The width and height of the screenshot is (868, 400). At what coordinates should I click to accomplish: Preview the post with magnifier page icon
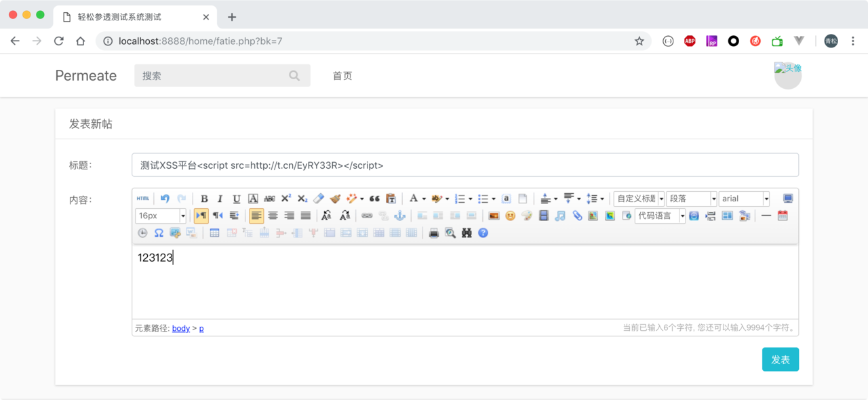coord(450,233)
